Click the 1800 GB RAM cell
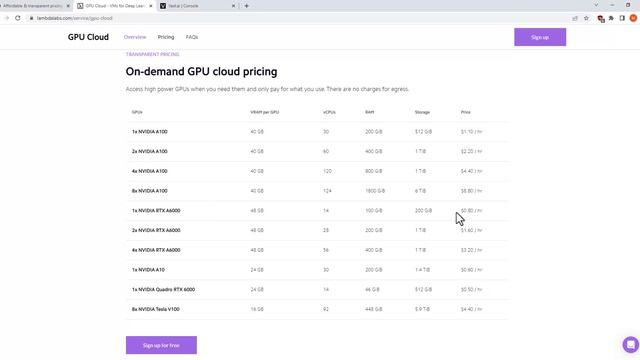The height and width of the screenshot is (360, 640). click(x=375, y=191)
